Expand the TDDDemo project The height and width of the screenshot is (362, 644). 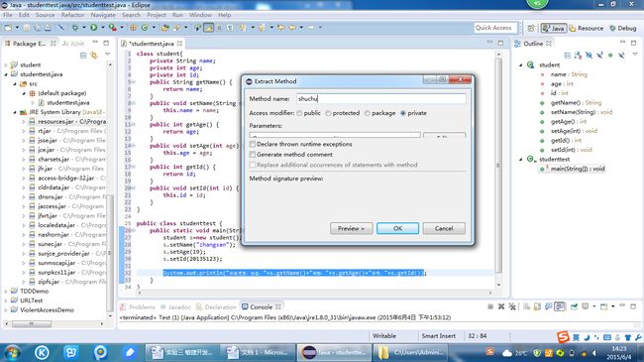[6, 291]
